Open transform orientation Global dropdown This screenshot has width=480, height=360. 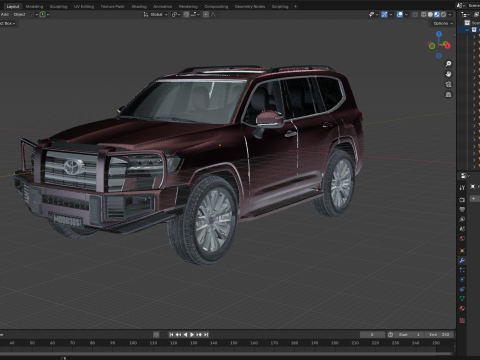(x=155, y=14)
